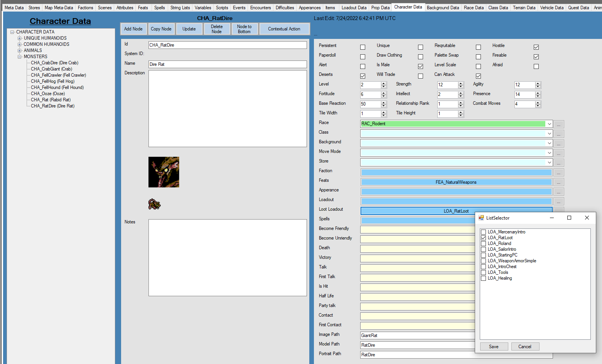The width and height of the screenshot is (602, 364).
Task: Click the ellipsis button next to Feats
Action: point(558,182)
